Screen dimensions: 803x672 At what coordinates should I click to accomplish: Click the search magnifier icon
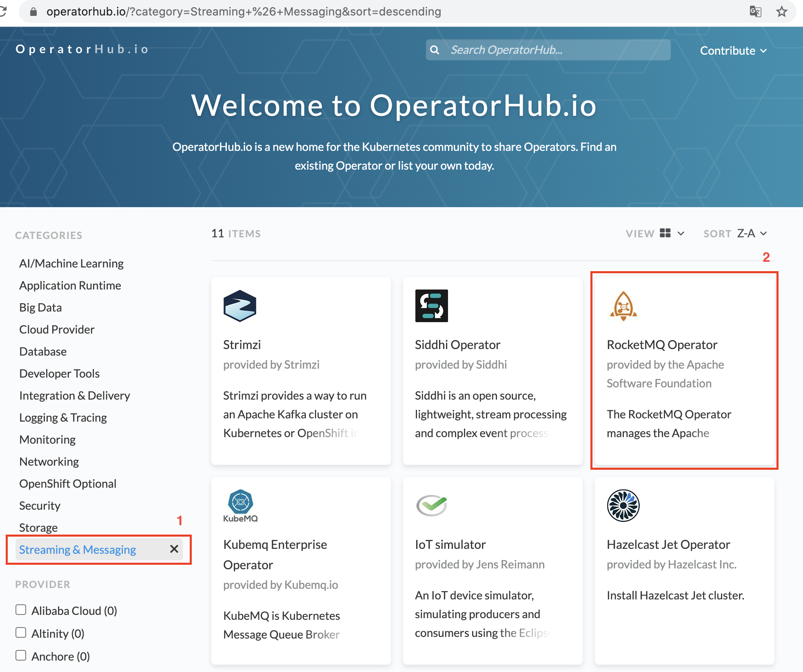click(x=435, y=50)
